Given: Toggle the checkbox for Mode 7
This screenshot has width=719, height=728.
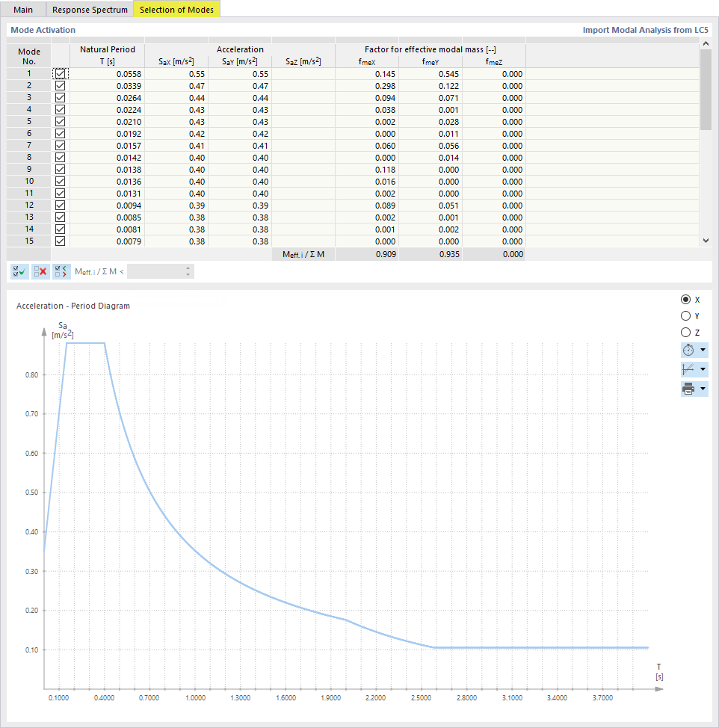Looking at the screenshot, I should click(60, 145).
